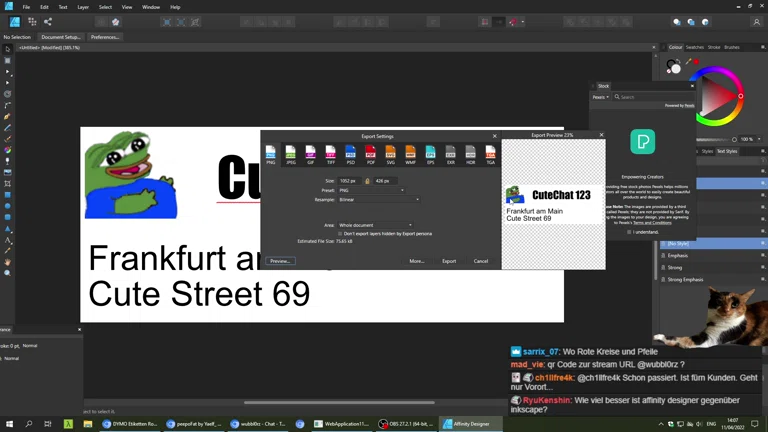Choose the PSD export format icon
Viewport: 768px width, 432px height.
pyautogui.click(x=350, y=155)
